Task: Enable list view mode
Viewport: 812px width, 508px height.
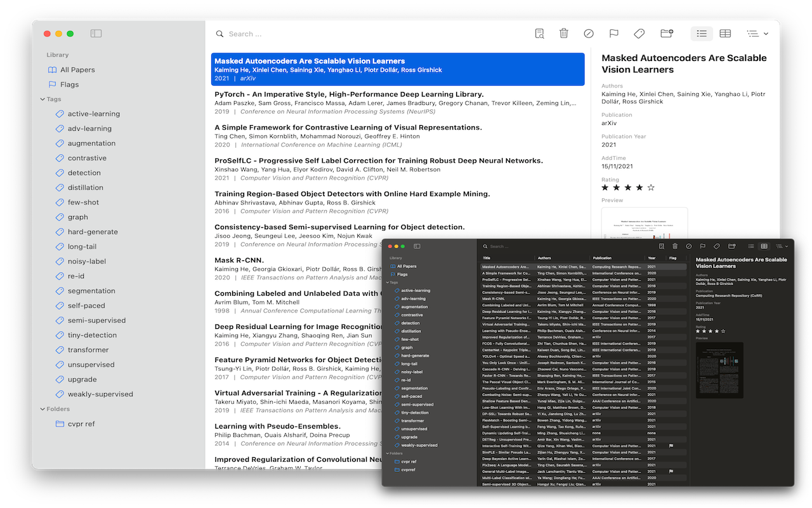Action: pyautogui.click(x=701, y=33)
